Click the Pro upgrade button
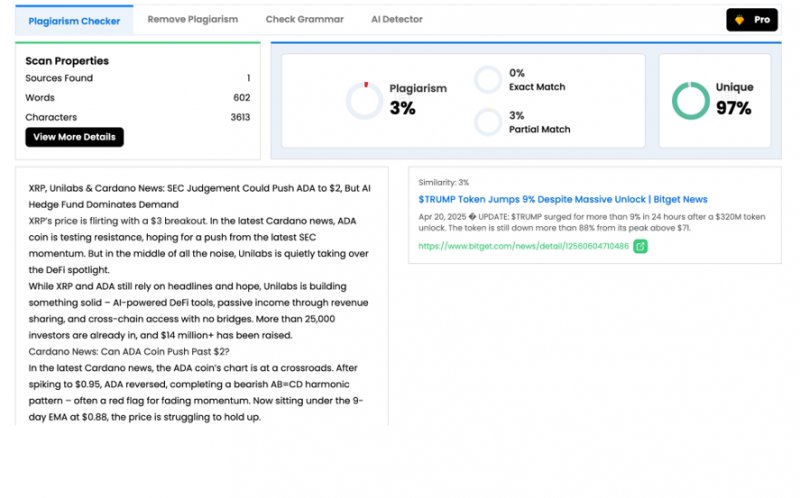800x498 pixels. coord(751,20)
